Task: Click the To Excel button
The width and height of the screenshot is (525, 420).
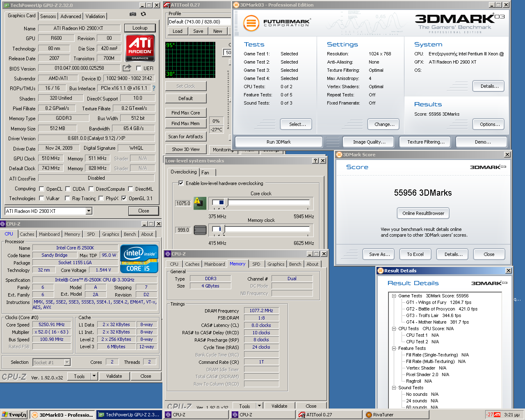Action: coord(415,254)
